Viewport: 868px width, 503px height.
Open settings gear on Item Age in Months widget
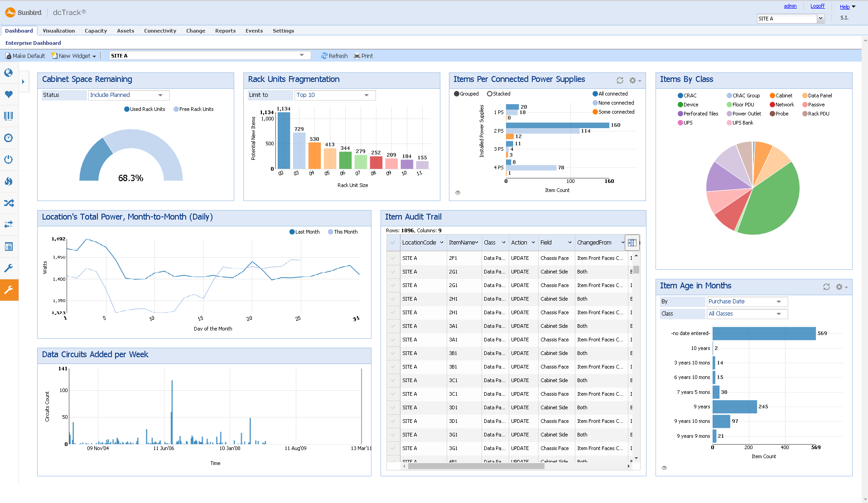point(839,287)
